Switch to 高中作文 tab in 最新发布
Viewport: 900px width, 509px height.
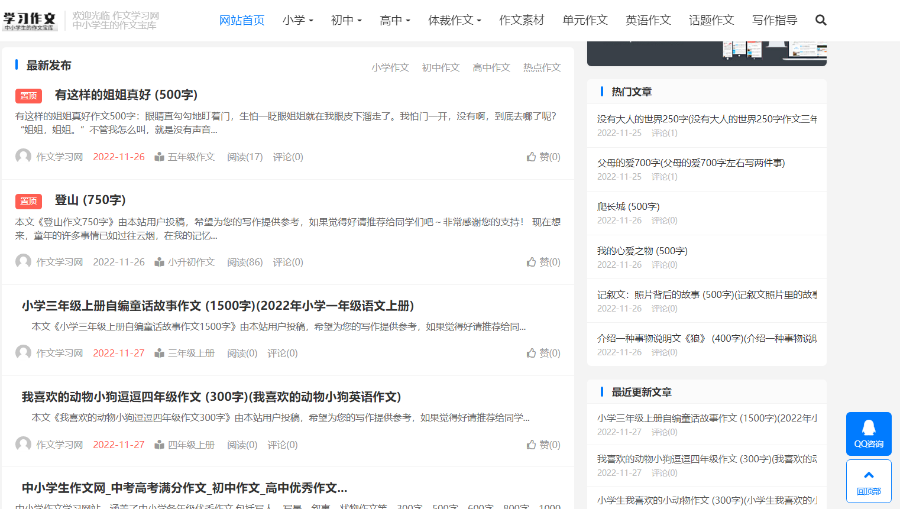(x=491, y=68)
